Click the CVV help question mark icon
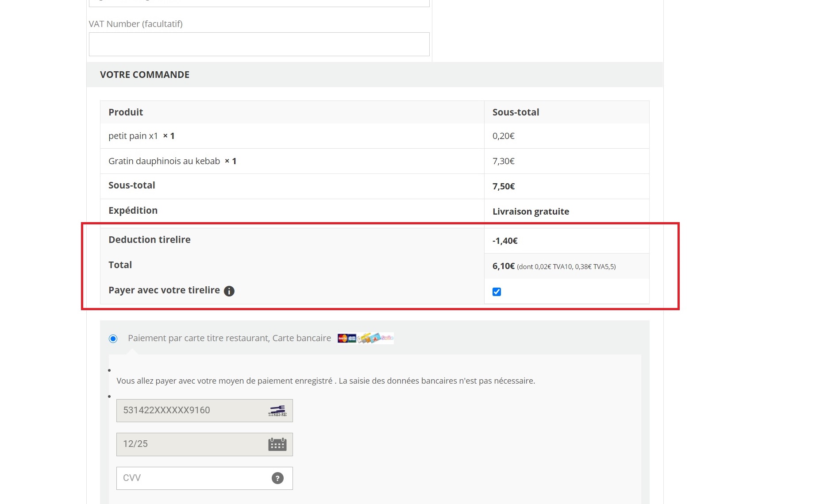820x504 pixels. [277, 478]
